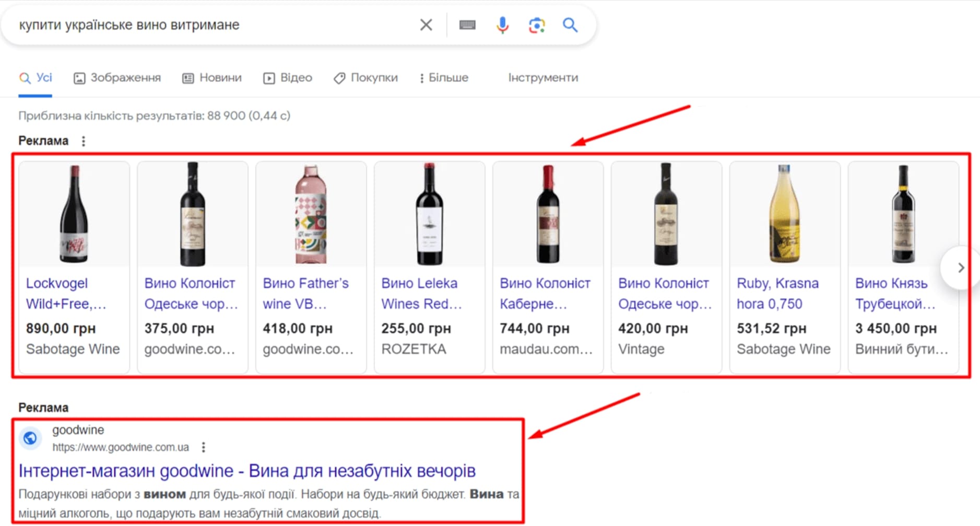Open the 'Інструменти' search tools

click(543, 77)
